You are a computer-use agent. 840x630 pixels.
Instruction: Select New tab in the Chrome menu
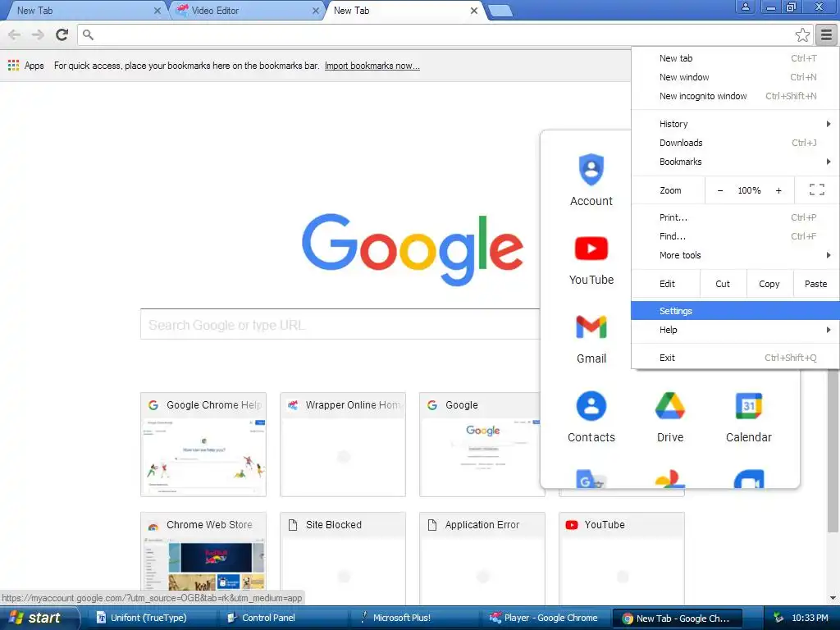point(735,58)
